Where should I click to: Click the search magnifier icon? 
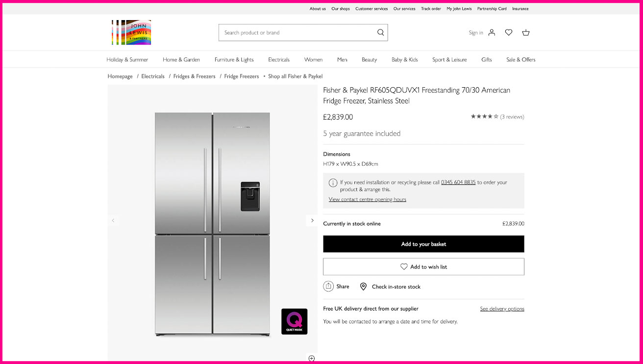tap(380, 32)
